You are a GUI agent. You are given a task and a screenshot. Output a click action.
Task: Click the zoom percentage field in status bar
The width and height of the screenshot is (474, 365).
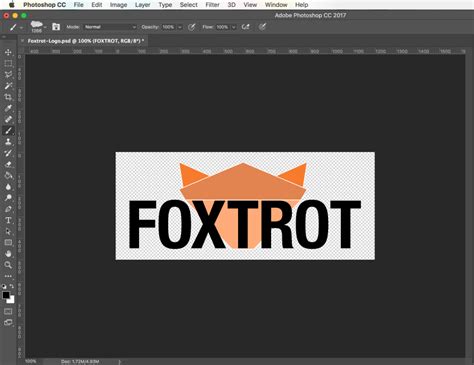pyautogui.click(x=31, y=361)
